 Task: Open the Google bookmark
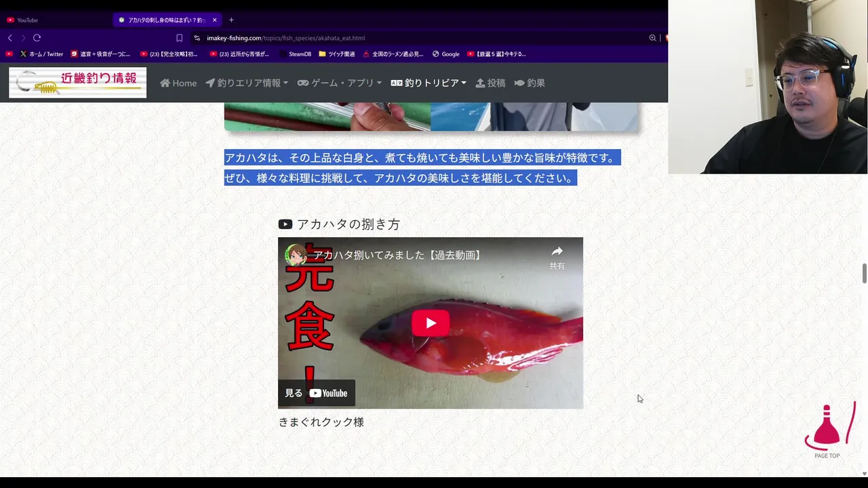[x=446, y=54]
